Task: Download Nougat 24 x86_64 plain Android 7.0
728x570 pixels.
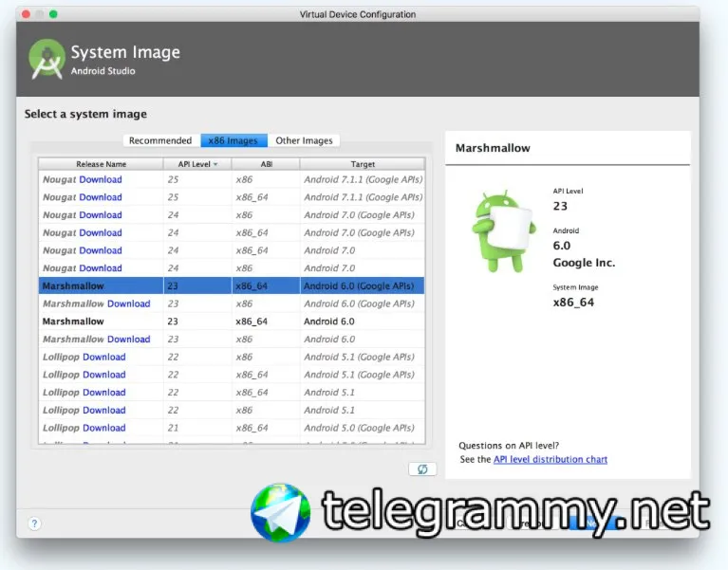Action: 101,250
